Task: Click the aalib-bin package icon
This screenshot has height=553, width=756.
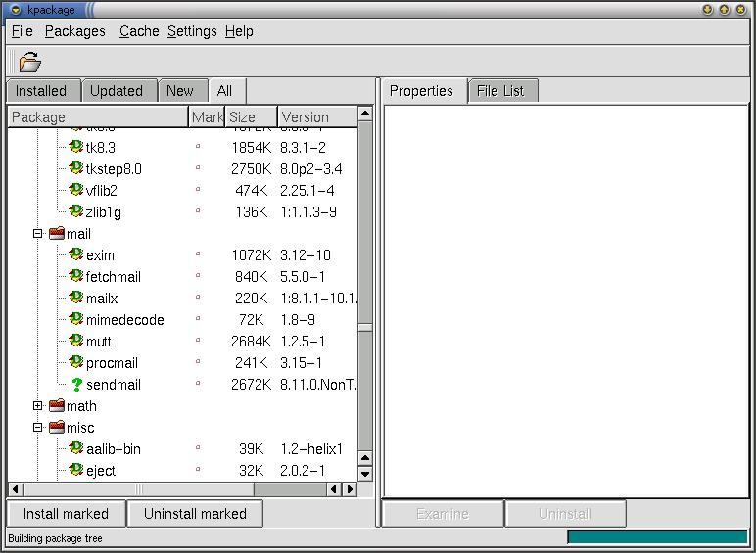Action: [x=76, y=448]
